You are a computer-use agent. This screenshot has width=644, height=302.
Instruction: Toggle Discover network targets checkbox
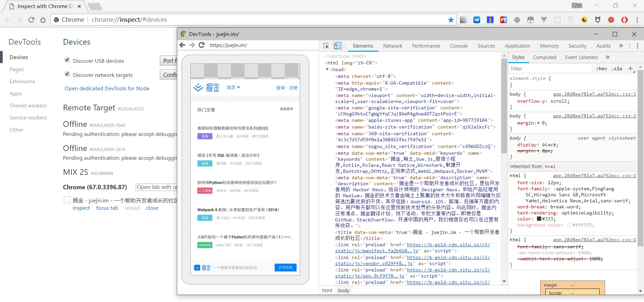pyautogui.click(x=67, y=74)
